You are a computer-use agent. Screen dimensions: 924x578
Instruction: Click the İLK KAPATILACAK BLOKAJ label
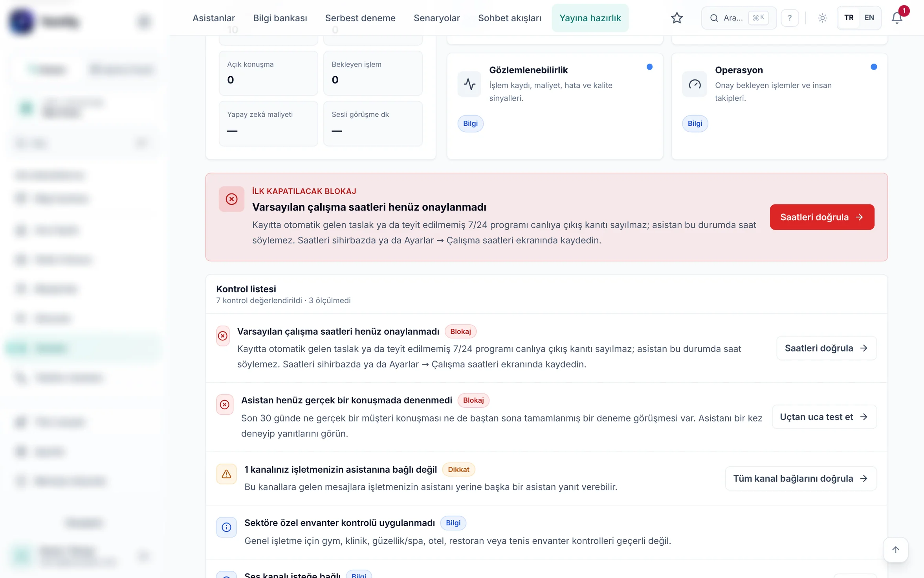304,191
